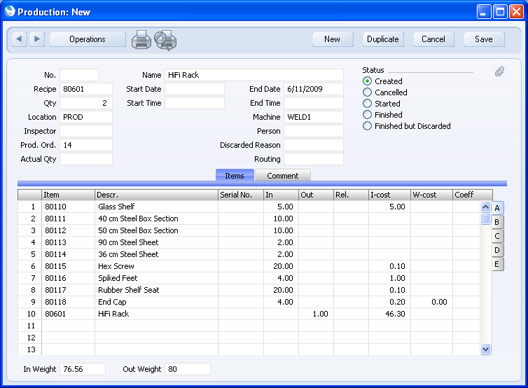Screen dimensions: 528x388
Task: Edit End Date 6/11/2009
Action: pyautogui.click(x=314, y=89)
